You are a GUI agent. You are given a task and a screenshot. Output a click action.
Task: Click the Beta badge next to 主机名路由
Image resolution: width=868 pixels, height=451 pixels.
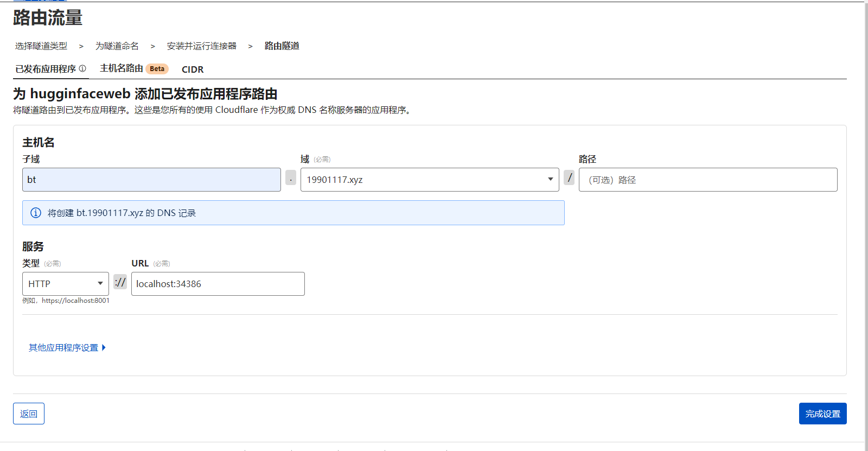coord(157,69)
